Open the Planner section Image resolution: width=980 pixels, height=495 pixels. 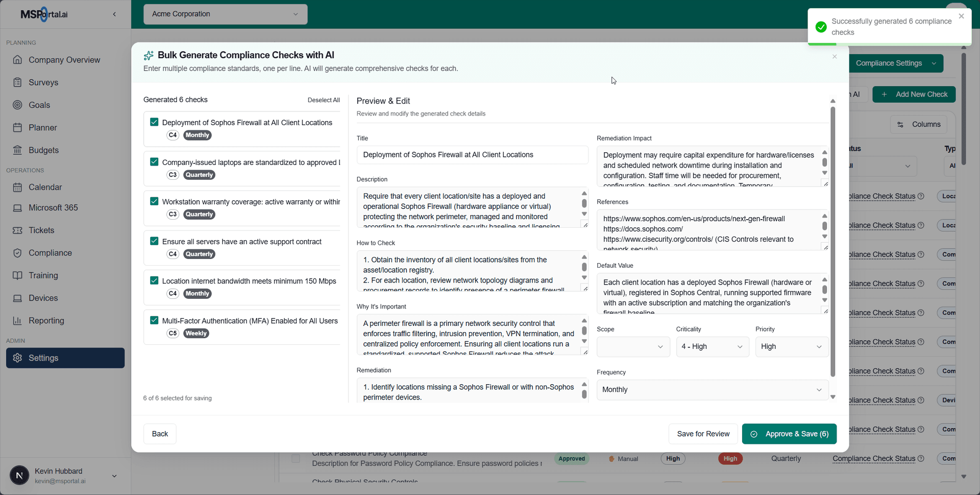(x=43, y=127)
